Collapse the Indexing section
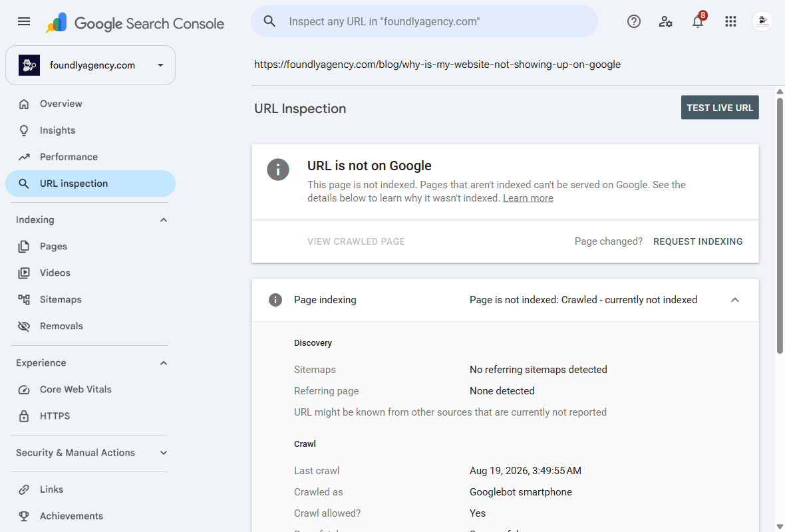Viewport: 785px width, 532px height. [x=163, y=220]
